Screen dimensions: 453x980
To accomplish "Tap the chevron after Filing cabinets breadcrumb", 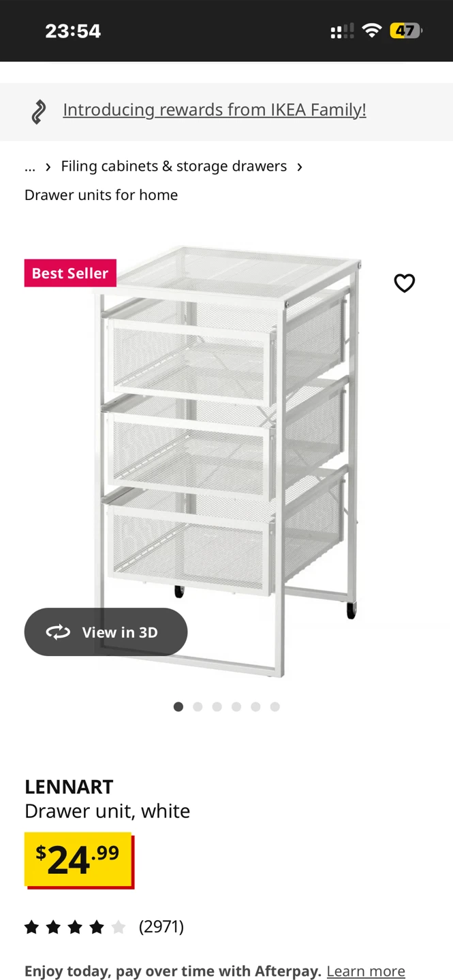I will 299,167.
